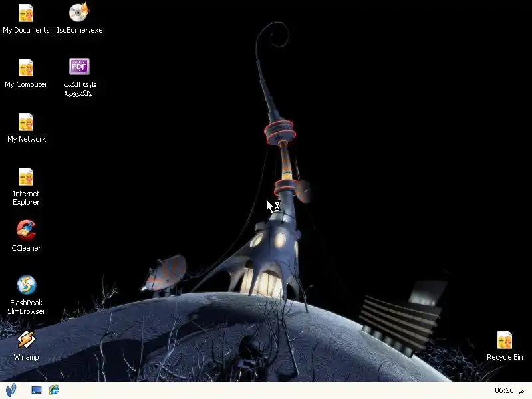Open the Start menu button on the taskbar
Image resolution: width=532 pixels, height=399 pixels.
click(x=11, y=390)
